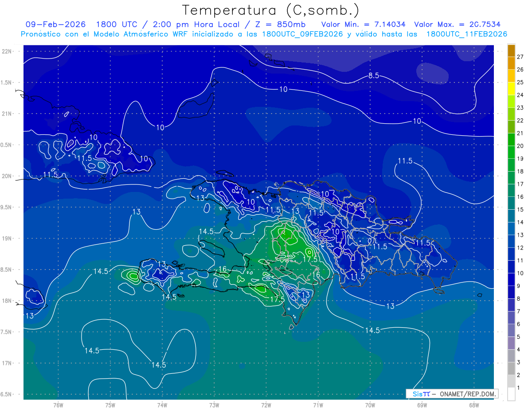Click the valid-until time "1800UTC_11FEB2026"
Image resolution: width=532 pixels, height=411 pixels.
point(466,34)
